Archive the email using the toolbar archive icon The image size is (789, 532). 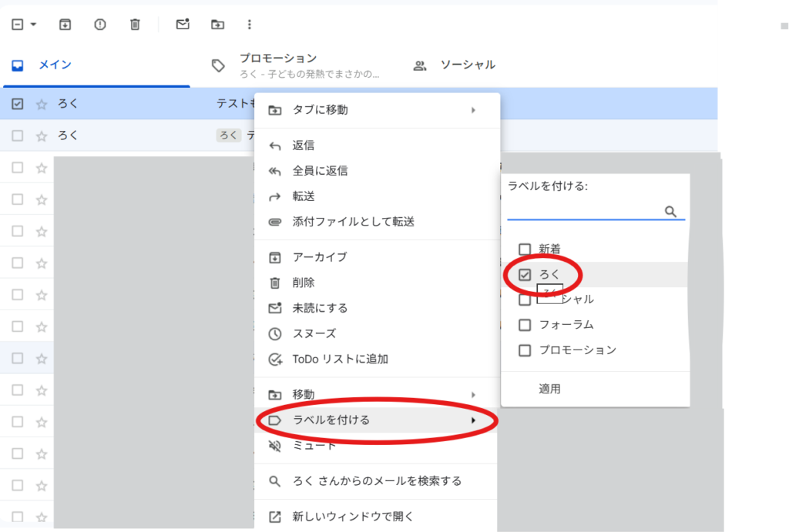65,24
